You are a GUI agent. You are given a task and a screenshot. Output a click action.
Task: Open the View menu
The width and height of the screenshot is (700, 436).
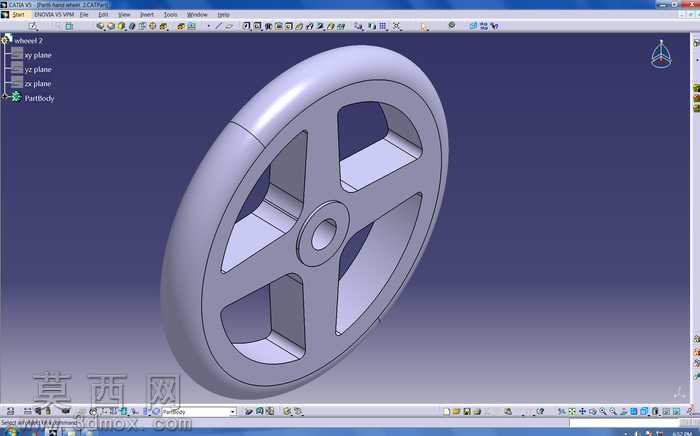point(124,15)
